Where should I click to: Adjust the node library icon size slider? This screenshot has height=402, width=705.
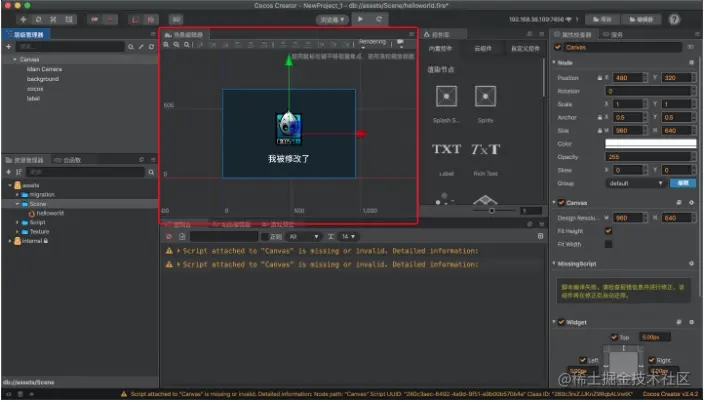pos(492,210)
